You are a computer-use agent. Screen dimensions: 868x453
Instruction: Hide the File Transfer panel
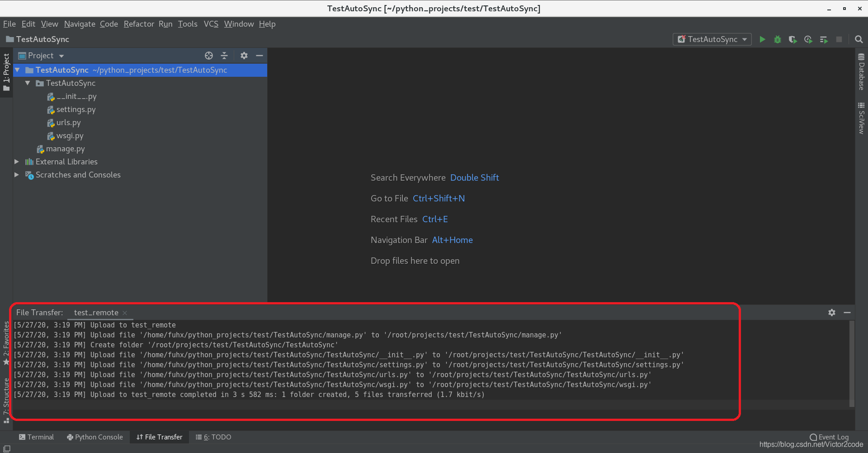pyautogui.click(x=847, y=313)
